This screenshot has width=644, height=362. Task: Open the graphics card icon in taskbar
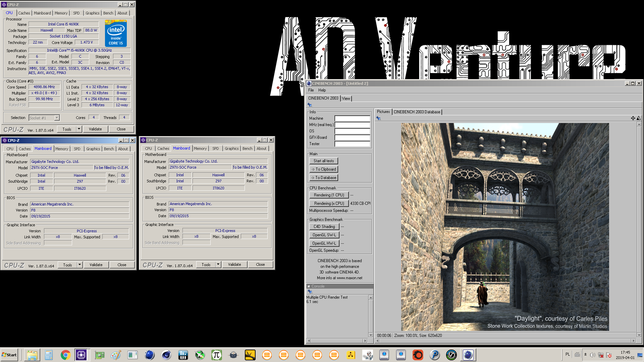pyautogui.click(x=99, y=355)
